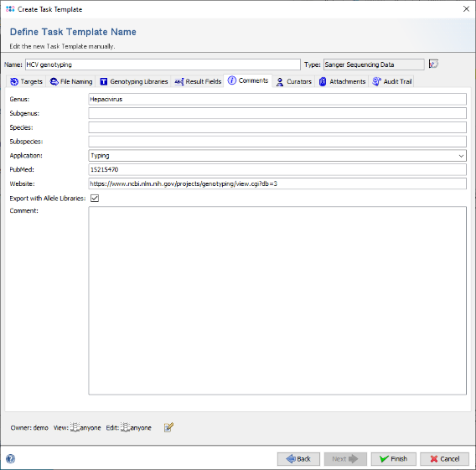The width and height of the screenshot is (476, 470).
Task: Switch to the Result Fields tab
Action: [x=198, y=81]
